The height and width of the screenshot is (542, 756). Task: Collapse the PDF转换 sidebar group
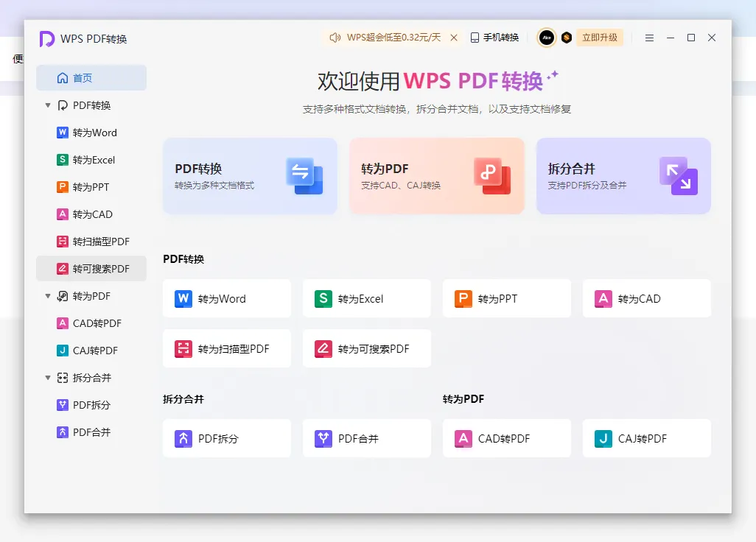coord(48,105)
